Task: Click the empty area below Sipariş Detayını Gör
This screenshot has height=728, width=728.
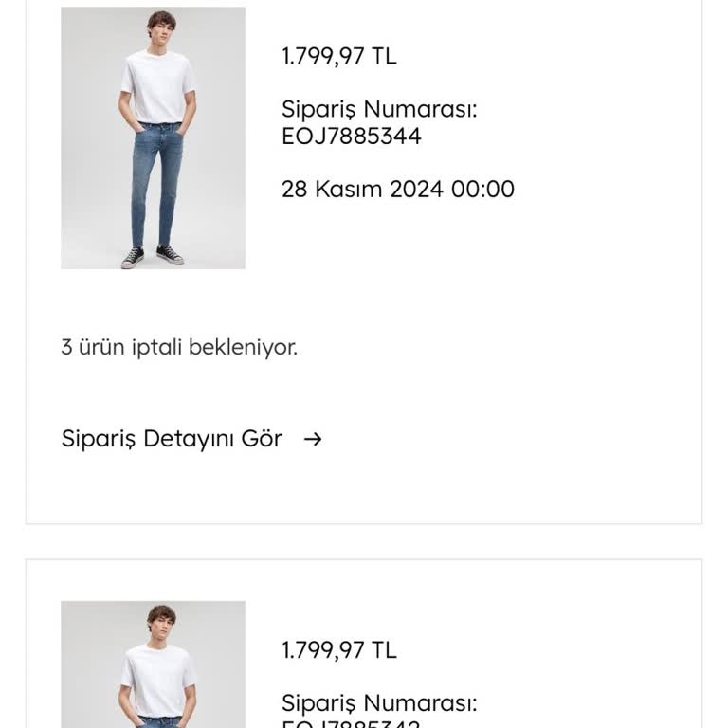Action: pyautogui.click(x=364, y=488)
